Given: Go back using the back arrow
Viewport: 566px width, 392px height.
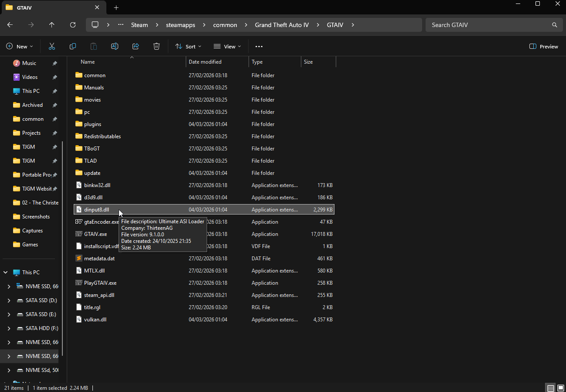Looking at the screenshot, I should (x=10, y=25).
